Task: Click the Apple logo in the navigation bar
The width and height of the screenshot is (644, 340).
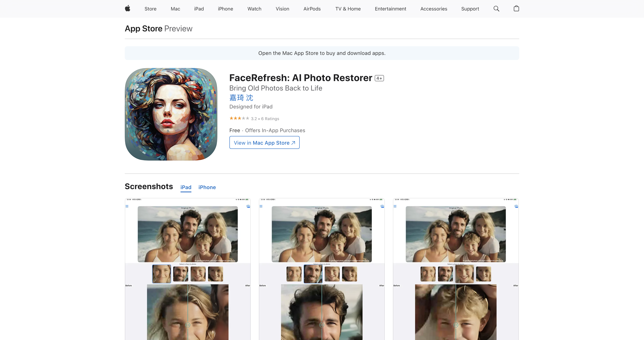Action: (x=128, y=8)
